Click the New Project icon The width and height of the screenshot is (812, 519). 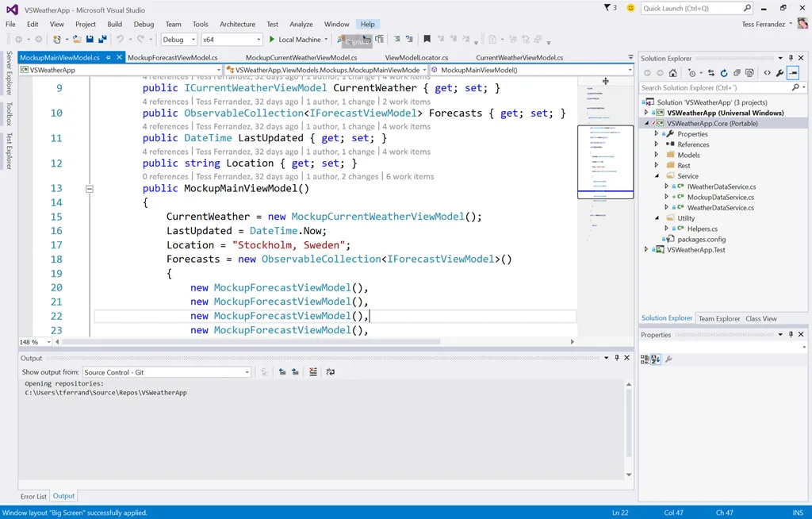click(57, 39)
